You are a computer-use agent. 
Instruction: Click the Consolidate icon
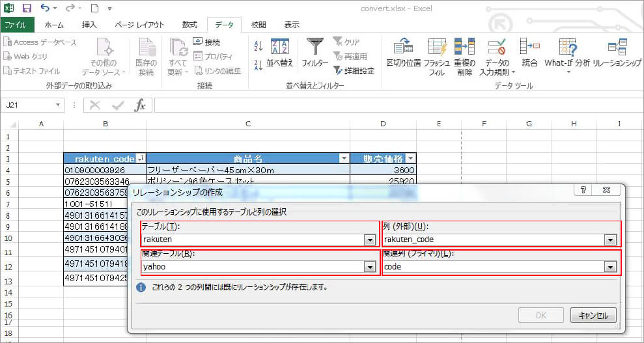tap(529, 48)
